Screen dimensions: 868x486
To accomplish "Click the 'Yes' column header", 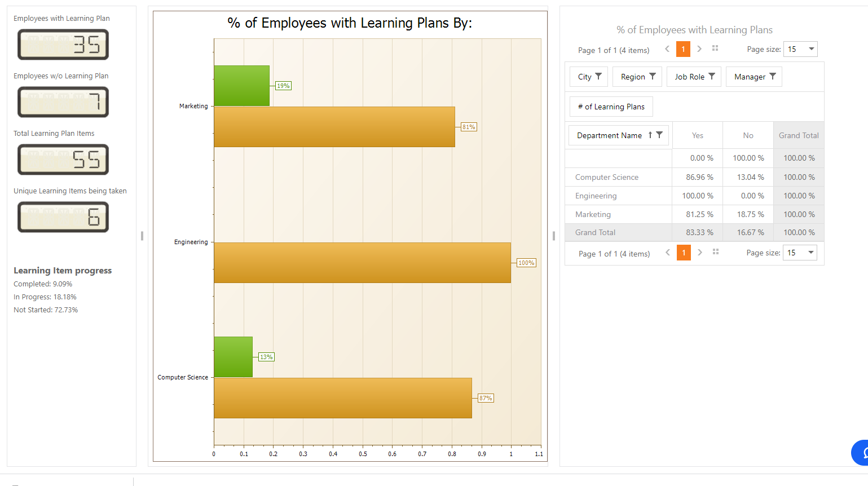I will click(698, 135).
